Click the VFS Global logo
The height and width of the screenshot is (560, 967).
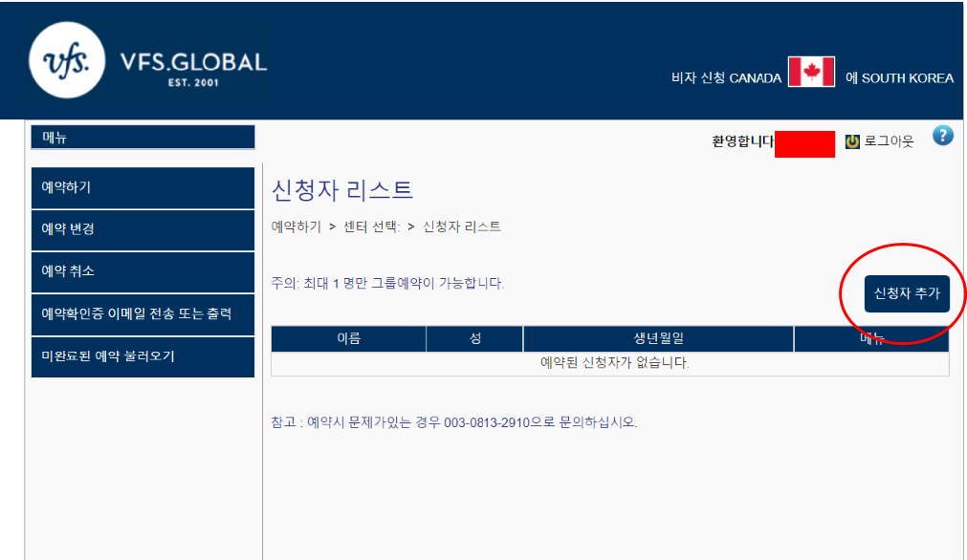click(148, 60)
